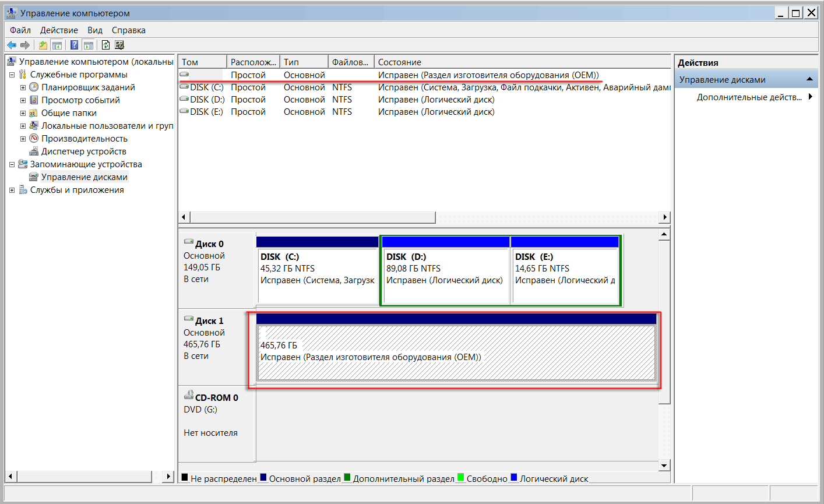Click the disk map scroll-up arrow
The height and width of the screenshot is (504, 824).
(664, 234)
